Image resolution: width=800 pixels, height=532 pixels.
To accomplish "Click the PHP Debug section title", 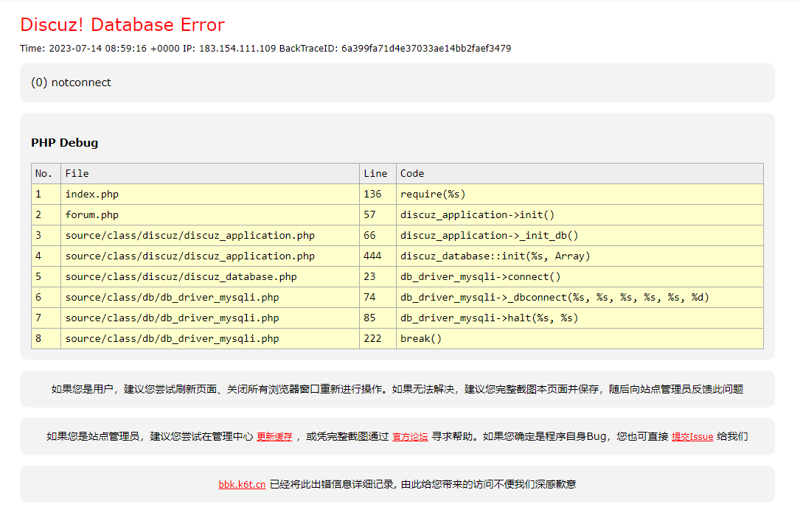I will coord(65,143).
